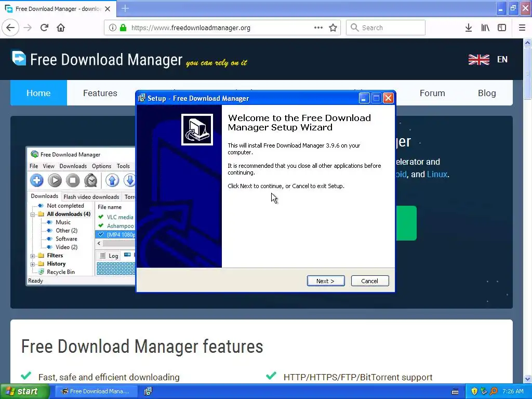Open the Blog navigation tab
Viewport: 532px width, 399px height.
click(x=487, y=93)
